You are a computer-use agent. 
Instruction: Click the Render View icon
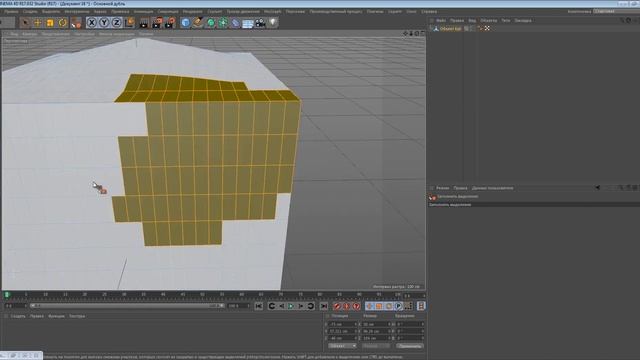point(144,23)
